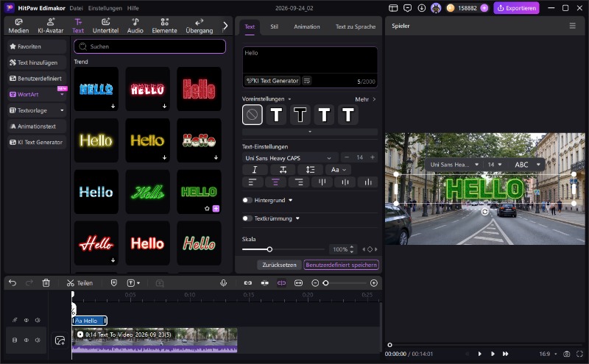
Task: Show more media tabs with arrow
Action: tap(225, 26)
